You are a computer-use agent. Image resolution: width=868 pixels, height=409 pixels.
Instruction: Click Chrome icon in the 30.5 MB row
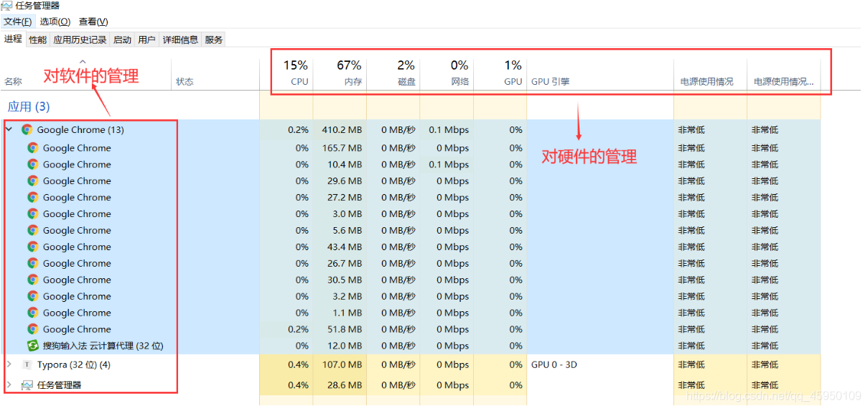coord(32,280)
